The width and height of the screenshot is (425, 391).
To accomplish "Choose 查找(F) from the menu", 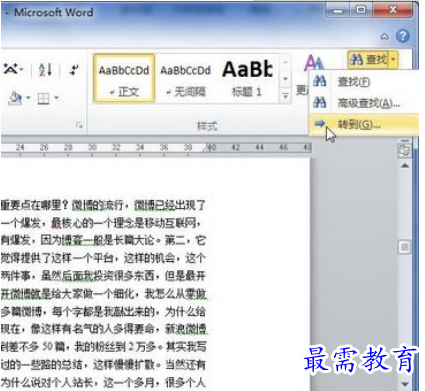I will [364, 82].
